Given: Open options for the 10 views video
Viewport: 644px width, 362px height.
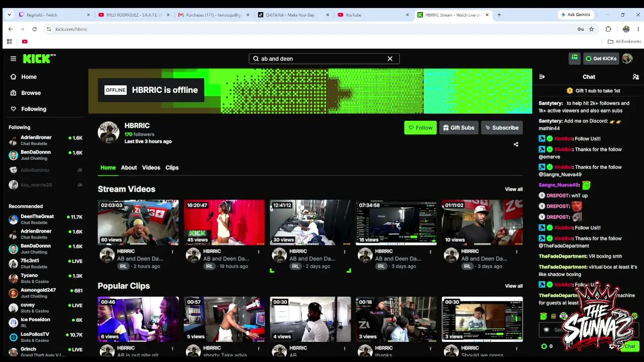Looking at the screenshot, I should [x=517, y=251].
